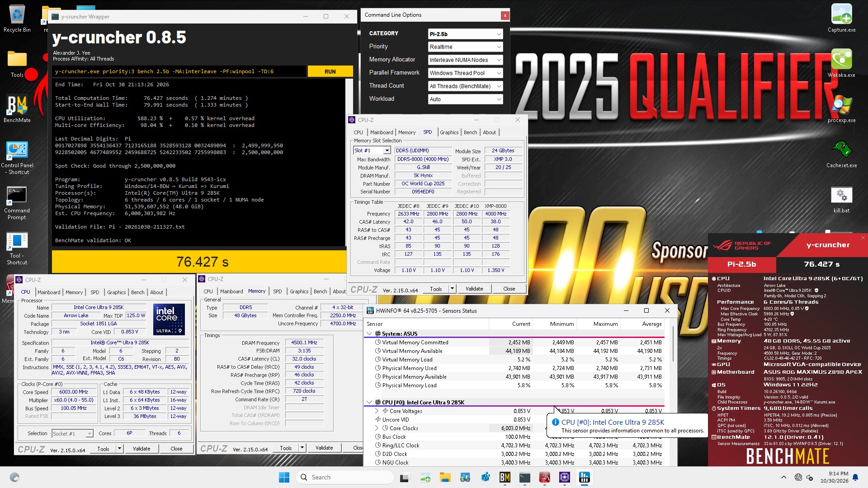Open the kill.bat desktop icon

[x=841, y=200]
